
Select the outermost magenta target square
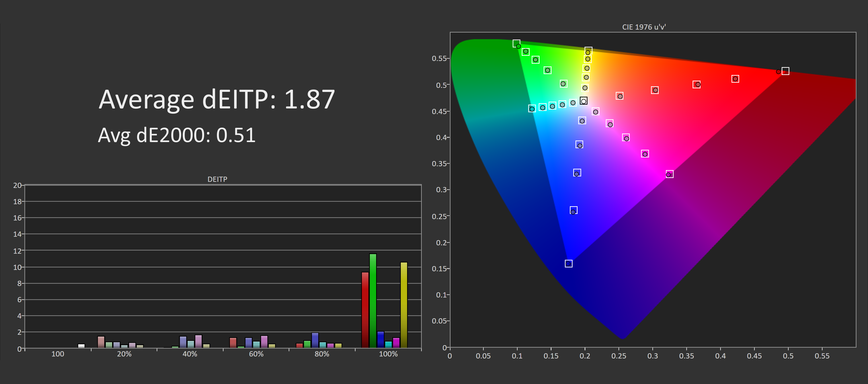[670, 174]
